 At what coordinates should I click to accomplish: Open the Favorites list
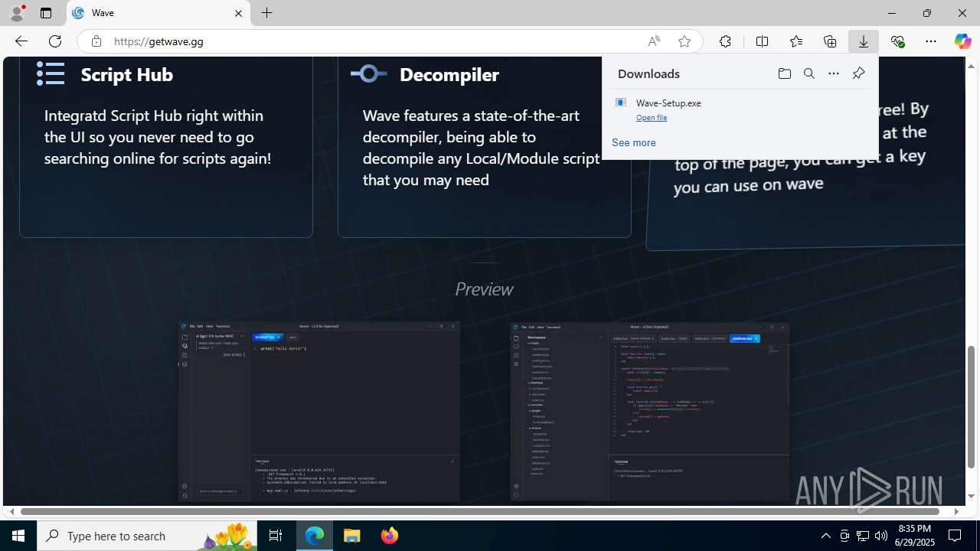pos(796,41)
